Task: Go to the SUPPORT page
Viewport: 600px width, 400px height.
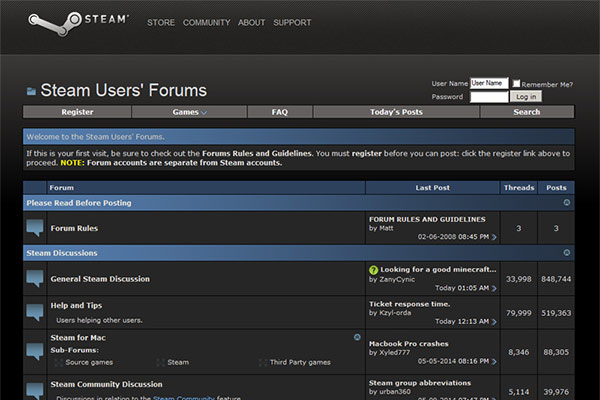Action: click(x=292, y=22)
